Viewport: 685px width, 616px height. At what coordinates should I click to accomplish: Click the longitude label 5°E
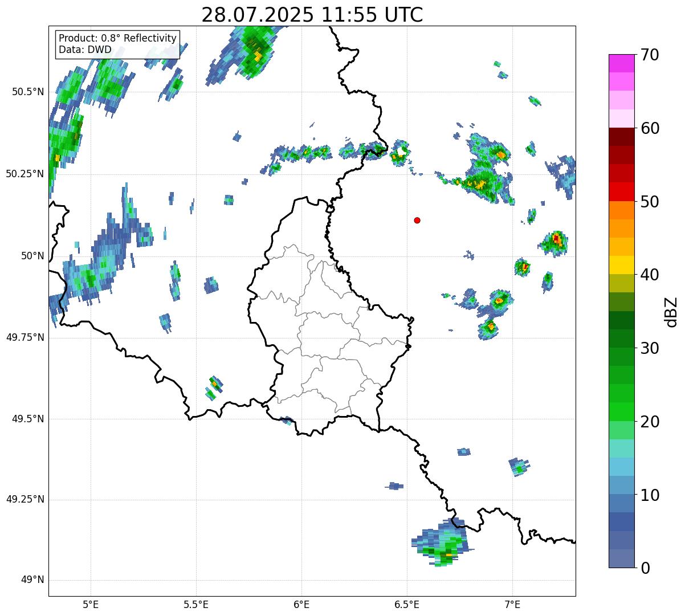[91, 604]
